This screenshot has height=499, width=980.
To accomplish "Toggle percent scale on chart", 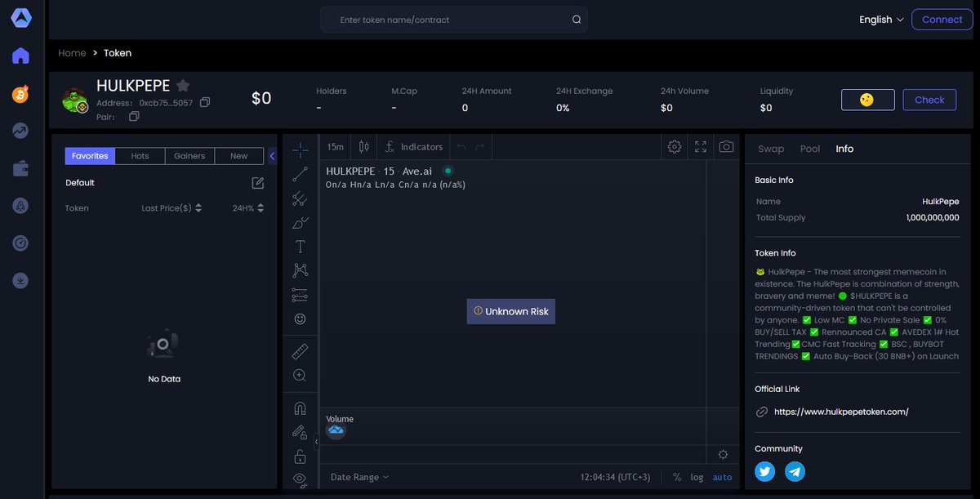I will tap(677, 477).
